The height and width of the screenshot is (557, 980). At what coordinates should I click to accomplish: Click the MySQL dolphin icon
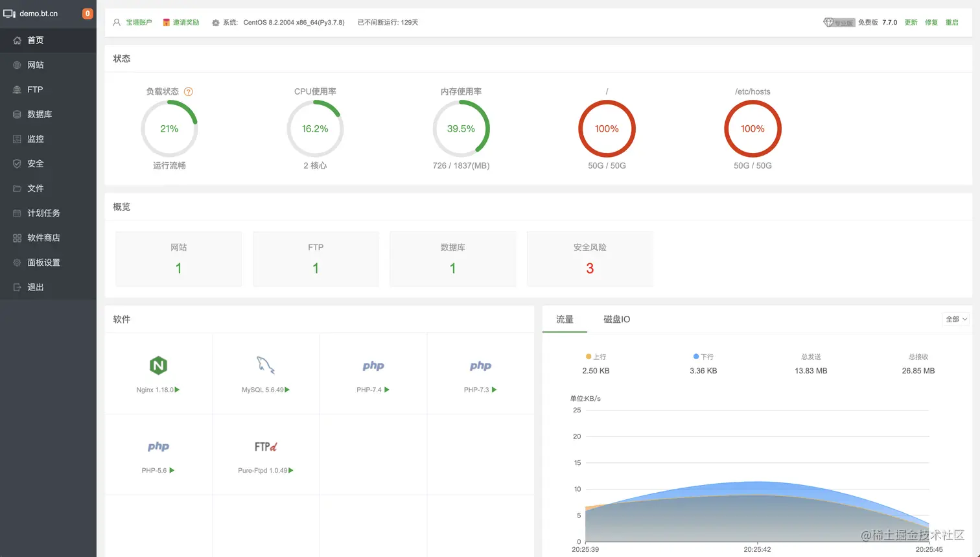pyautogui.click(x=266, y=365)
